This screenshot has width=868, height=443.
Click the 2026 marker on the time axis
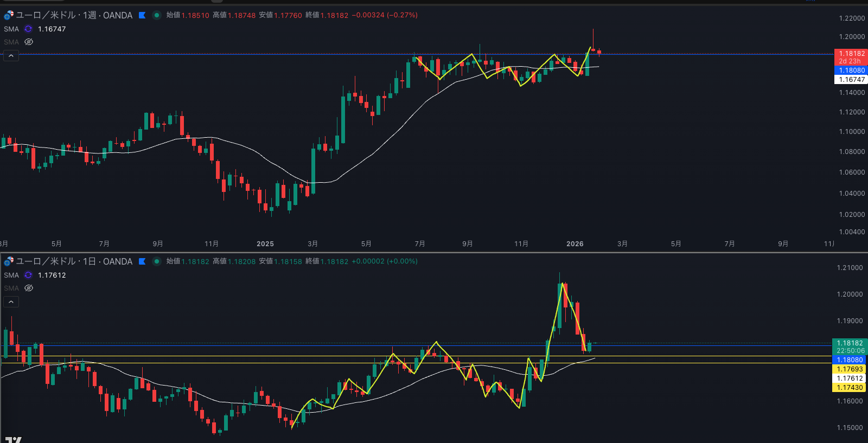click(575, 244)
